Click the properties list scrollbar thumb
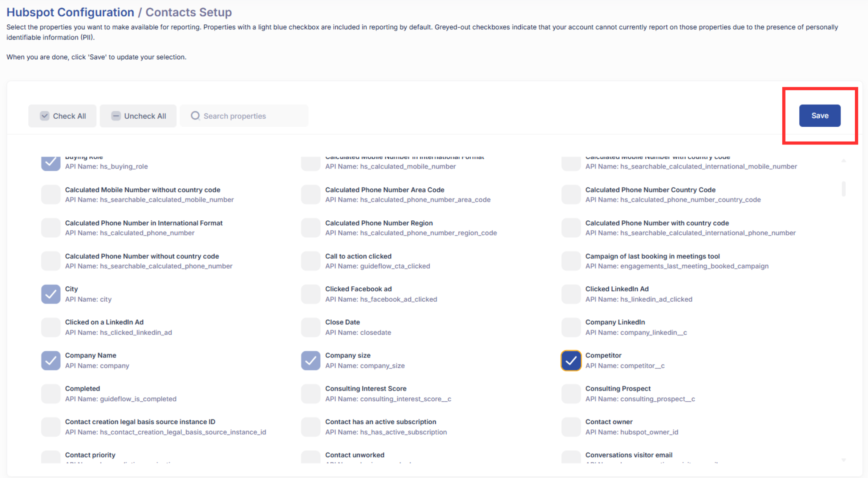 pos(843,189)
